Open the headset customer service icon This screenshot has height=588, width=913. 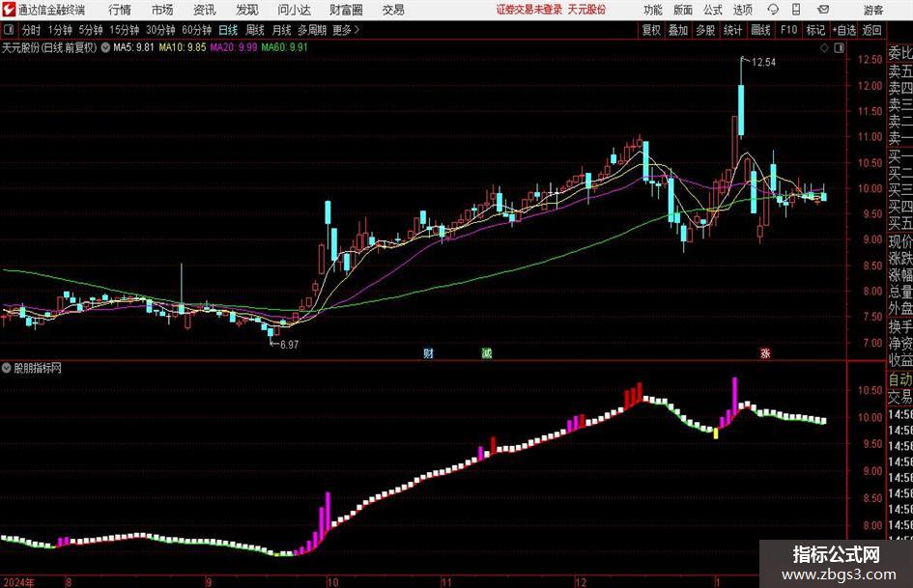(773, 10)
